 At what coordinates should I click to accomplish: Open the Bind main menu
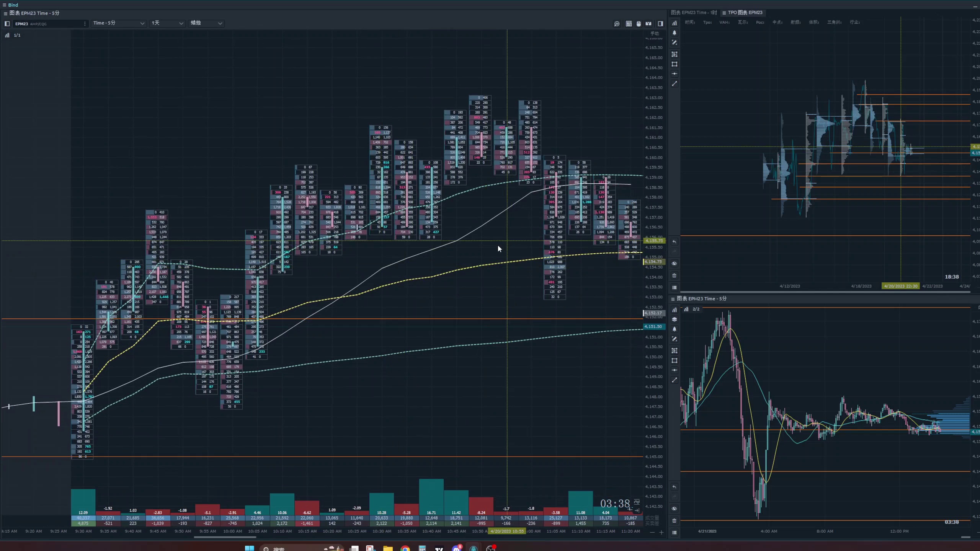point(10,5)
